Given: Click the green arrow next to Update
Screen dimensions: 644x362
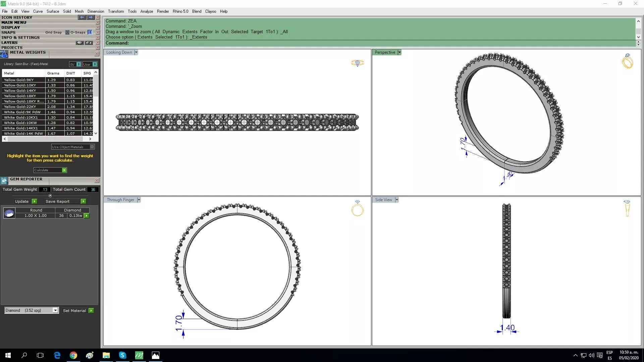Looking at the screenshot, I should [34, 201].
